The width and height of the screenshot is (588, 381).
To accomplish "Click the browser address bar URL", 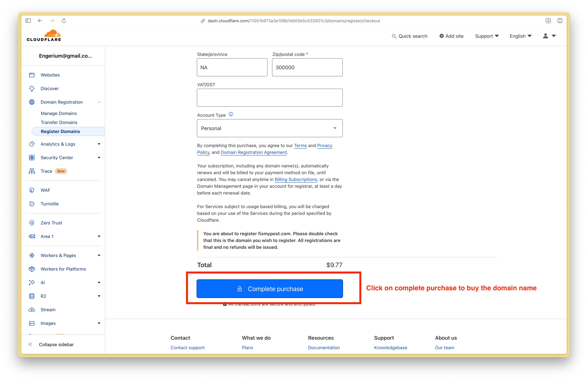I will tap(294, 21).
